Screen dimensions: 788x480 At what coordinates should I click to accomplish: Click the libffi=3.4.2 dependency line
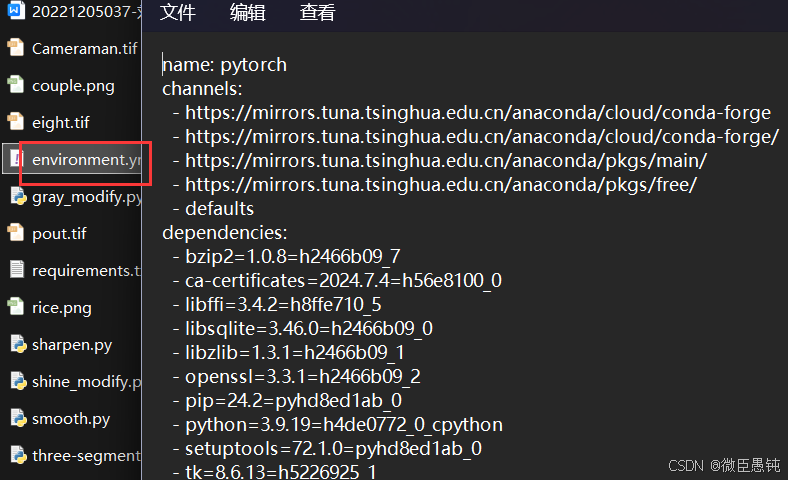click(277, 305)
